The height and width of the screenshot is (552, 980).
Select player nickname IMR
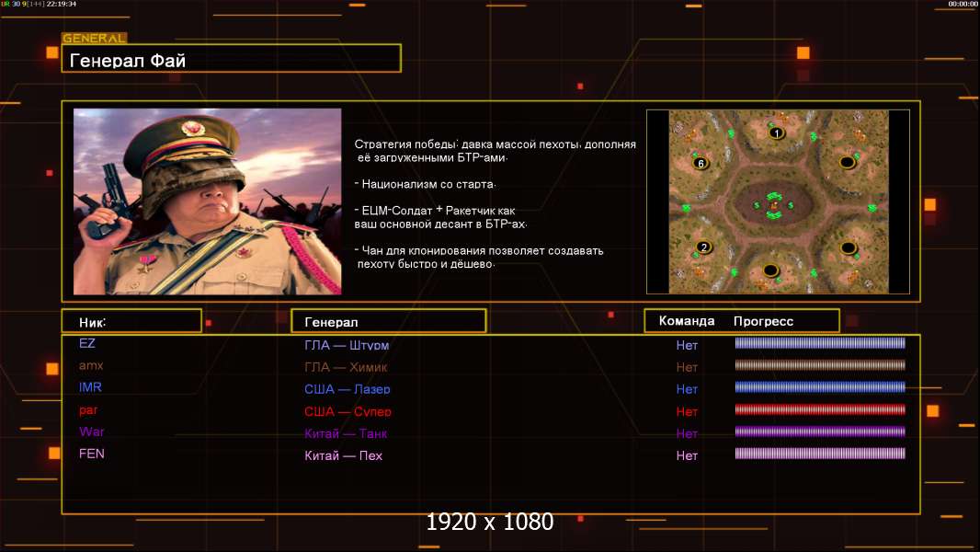[91, 387]
